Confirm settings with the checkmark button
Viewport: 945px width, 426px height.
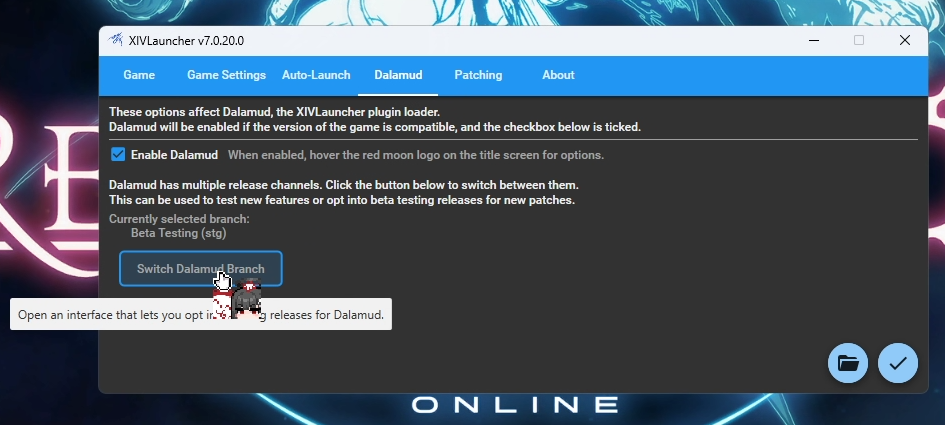tap(898, 363)
